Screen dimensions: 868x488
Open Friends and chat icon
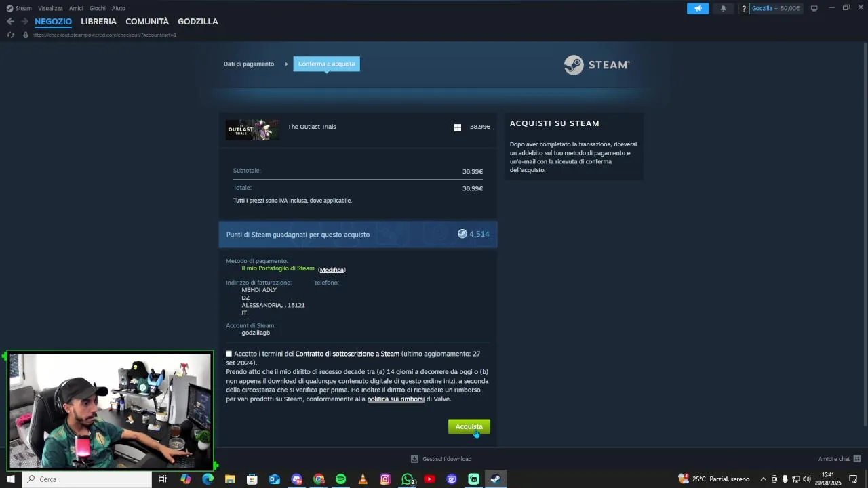(x=857, y=459)
